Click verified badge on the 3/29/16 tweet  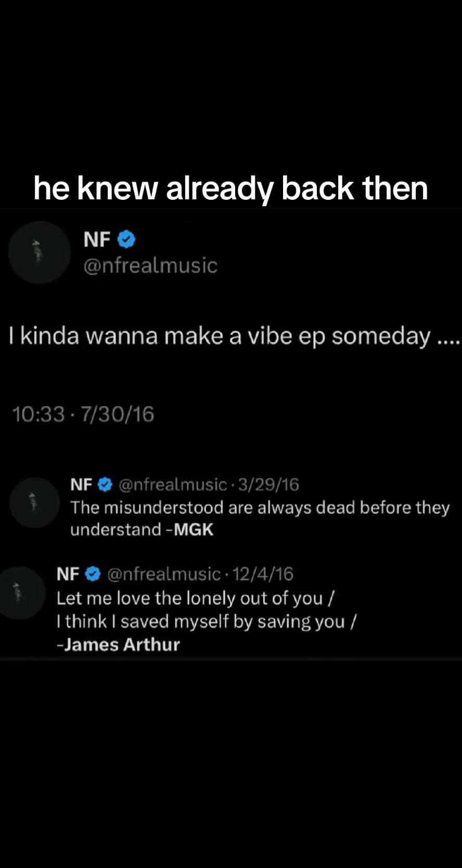tap(105, 484)
